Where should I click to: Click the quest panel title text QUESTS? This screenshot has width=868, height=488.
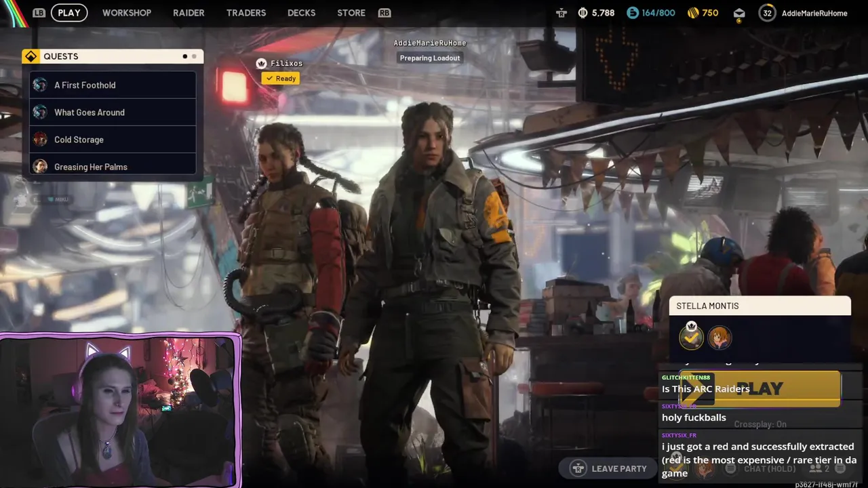click(60, 56)
